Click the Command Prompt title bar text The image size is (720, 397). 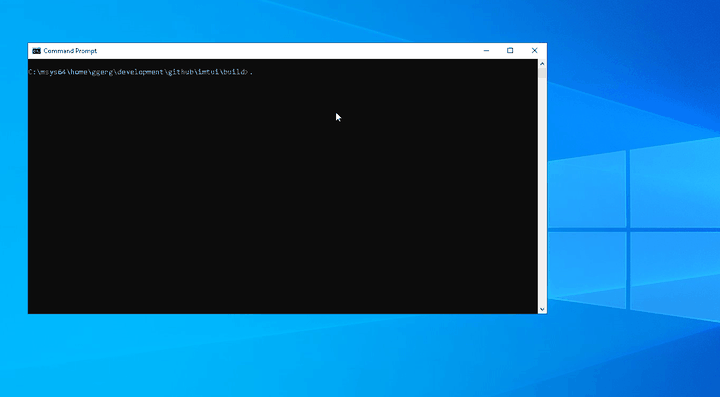coord(70,51)
